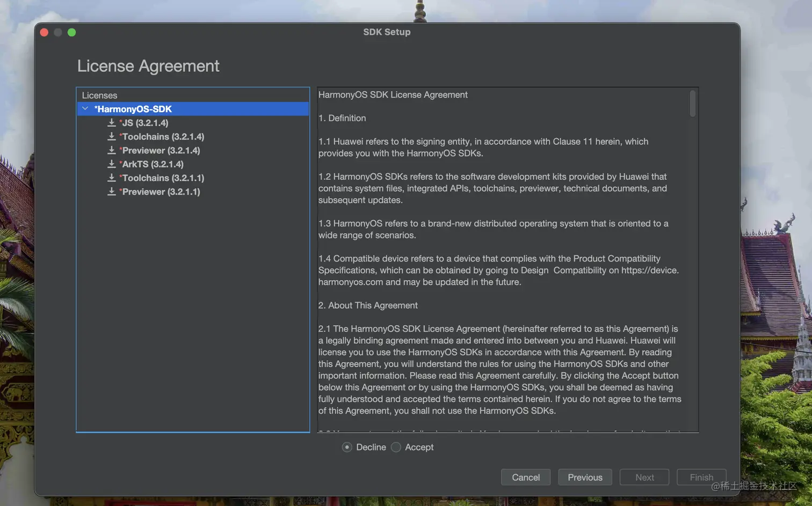Click the Cancel button
The height and width of the screenshot is (506, 812).
[526, 477]
